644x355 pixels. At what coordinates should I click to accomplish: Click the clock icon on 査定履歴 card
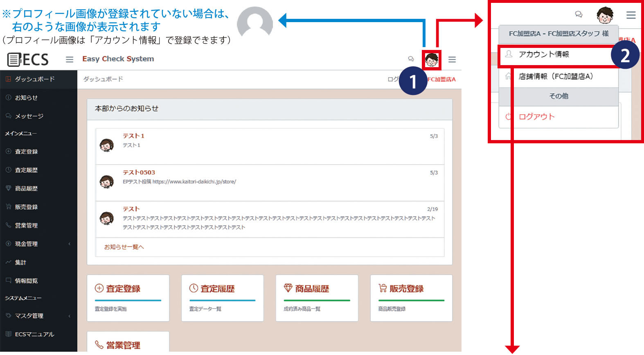pyautogui.click(x=194, y=289)
